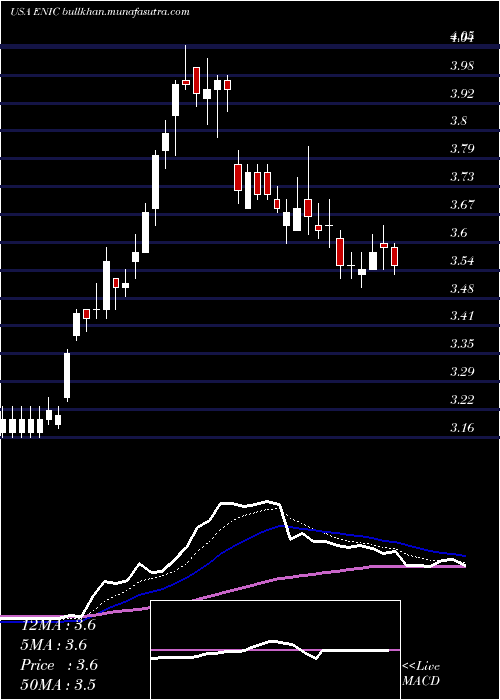Click the 3.6 label on price axis

click(x=458, y=233)
